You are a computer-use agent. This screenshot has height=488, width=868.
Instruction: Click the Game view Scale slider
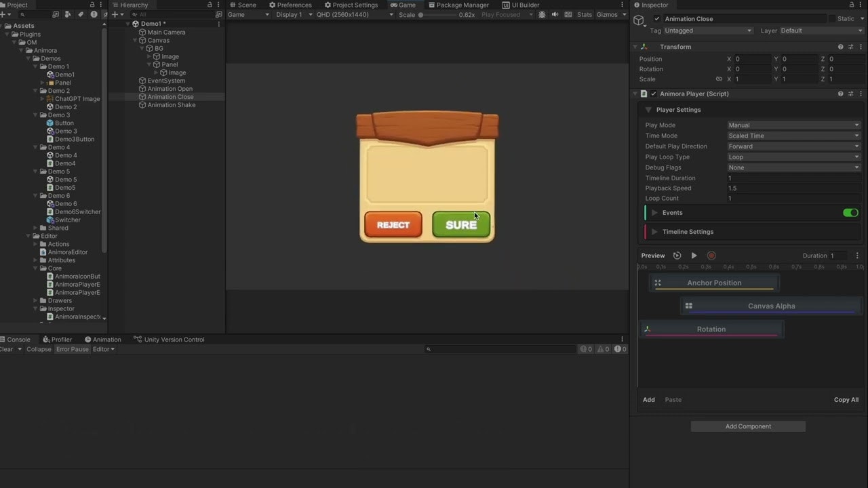click(437, 14)
